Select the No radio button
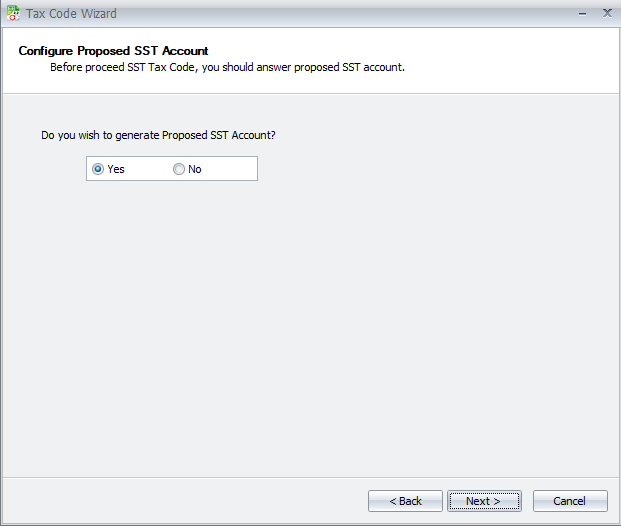621x526 pixels. (x=179, y=169)
